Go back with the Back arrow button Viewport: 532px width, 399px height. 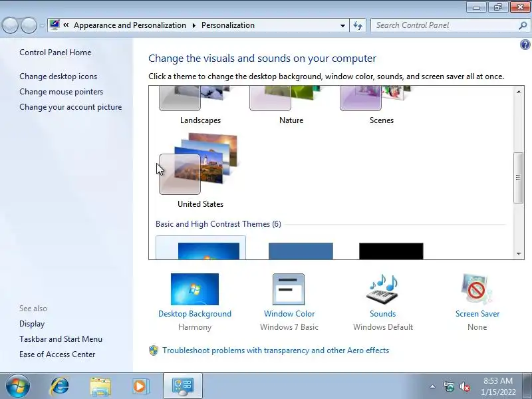pos(10,25)
